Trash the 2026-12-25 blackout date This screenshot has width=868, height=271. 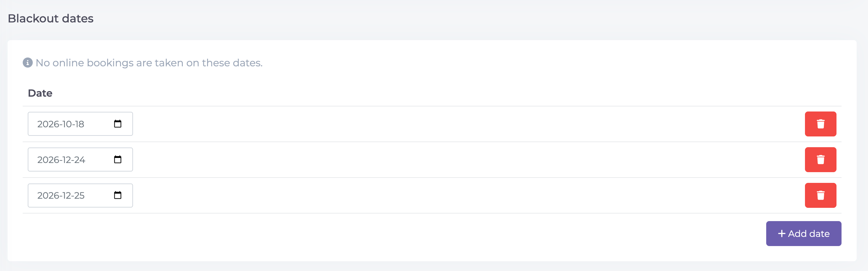tap(820, 196)
